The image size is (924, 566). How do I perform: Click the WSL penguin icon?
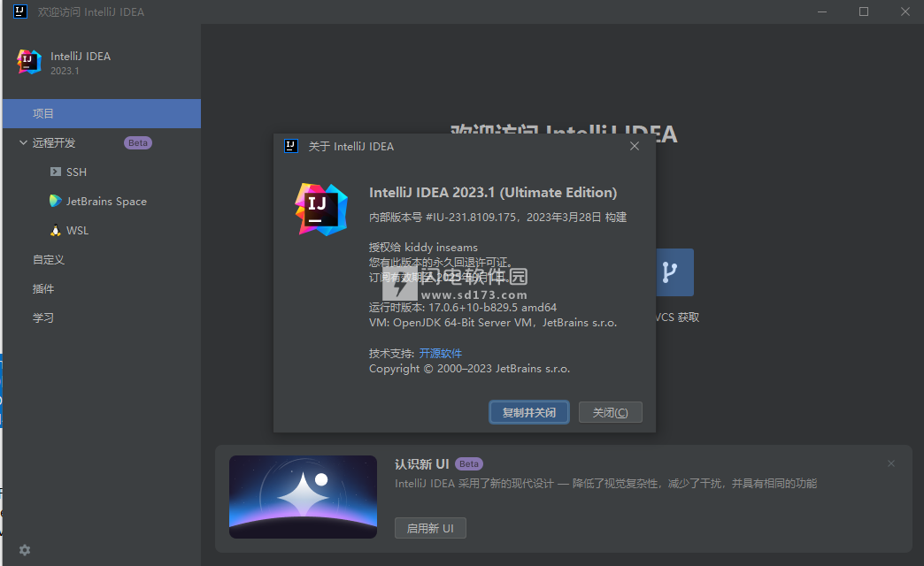click(x=56, y=230)
